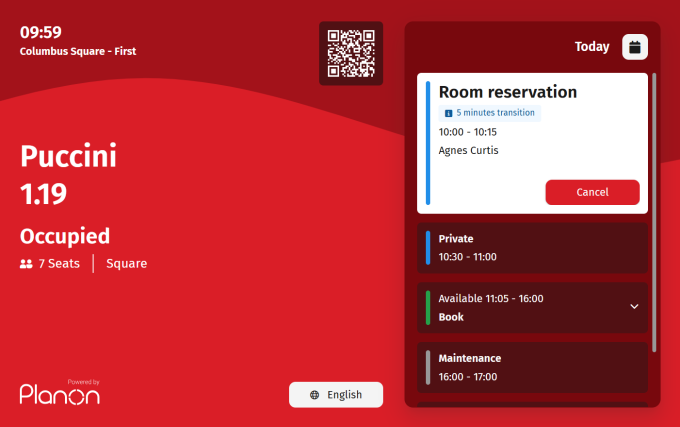Image resolution: width=680 pixels, height=427 pixels.
Task: Click the Planon logo
Action: point(60,393)
